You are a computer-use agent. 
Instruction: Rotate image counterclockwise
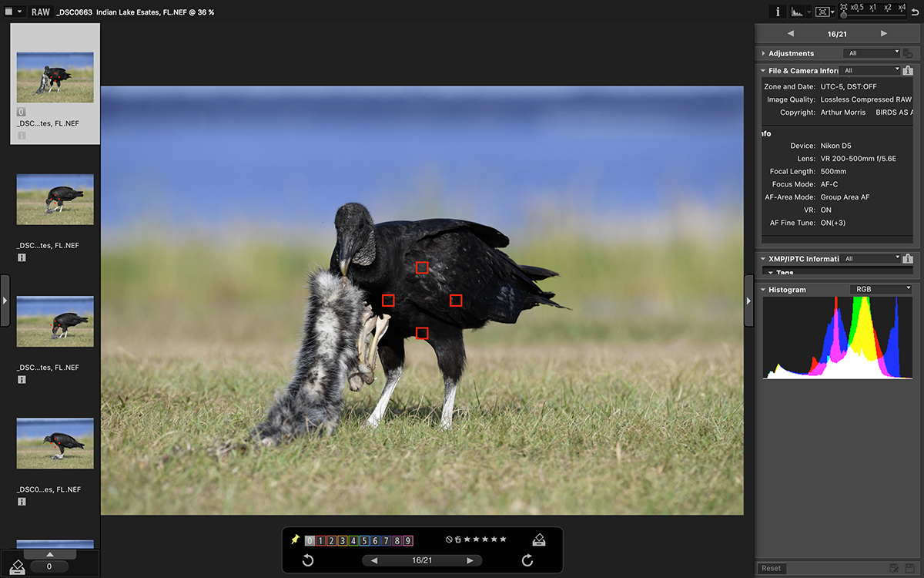point(308,560)
